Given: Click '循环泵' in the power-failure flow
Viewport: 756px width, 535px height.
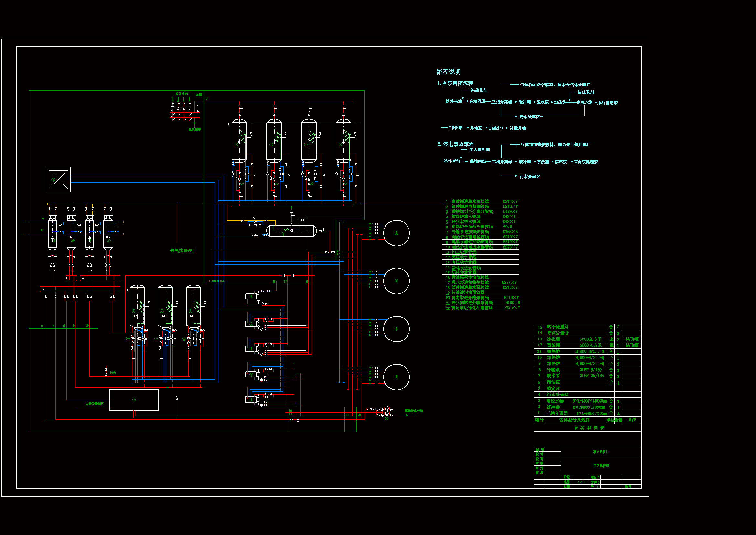Looking at the screenshot, I should pyautogui.click(x=560, y=162).
